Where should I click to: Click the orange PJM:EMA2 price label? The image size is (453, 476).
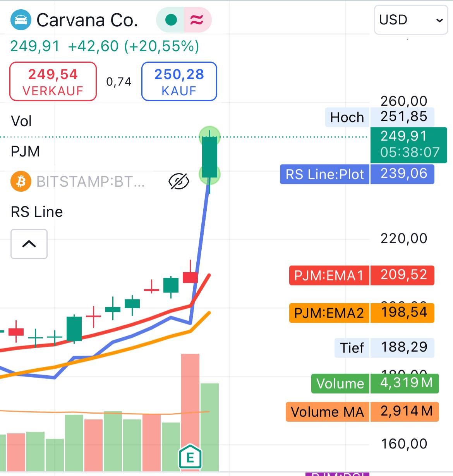(x=329, y=313)
